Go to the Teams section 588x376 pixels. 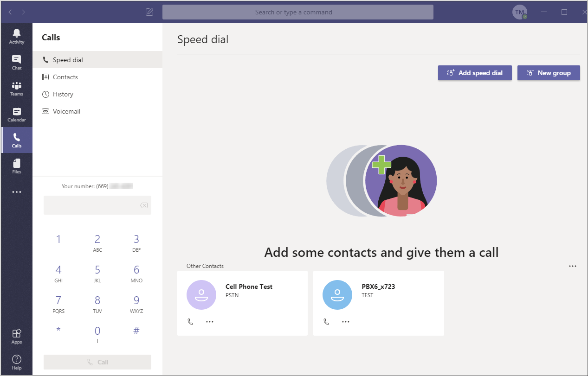[x=17, y=88]
